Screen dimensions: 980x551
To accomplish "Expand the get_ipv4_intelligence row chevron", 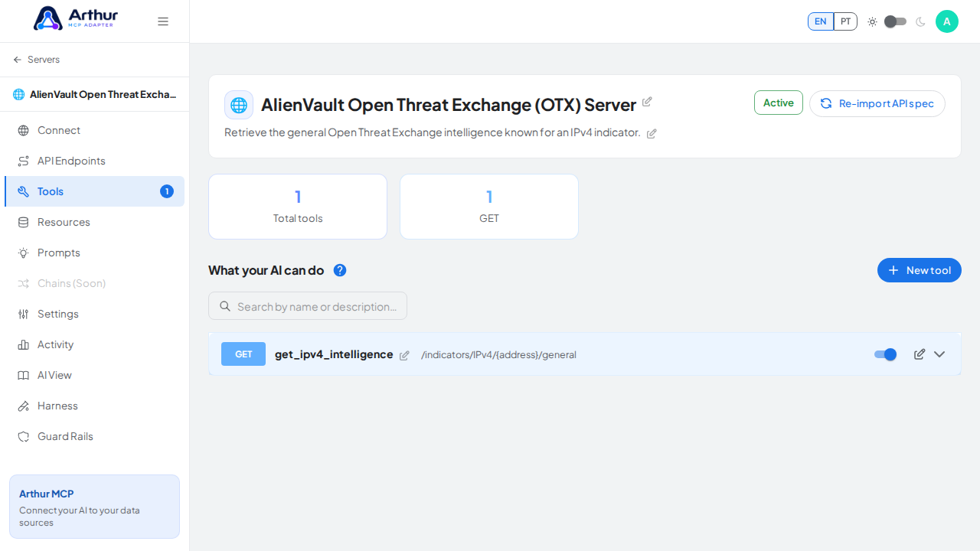I will 939,354.
